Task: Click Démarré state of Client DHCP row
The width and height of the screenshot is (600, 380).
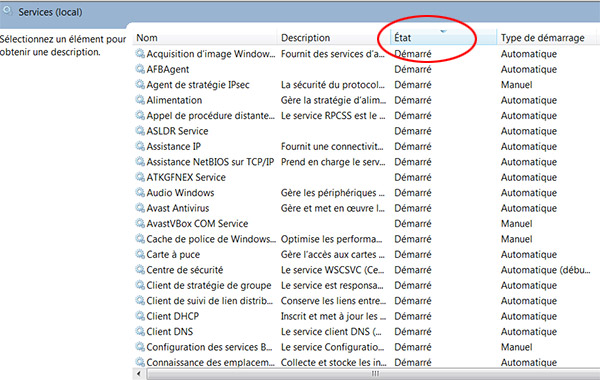Action: pyautogui.click(x=412, y=316)
